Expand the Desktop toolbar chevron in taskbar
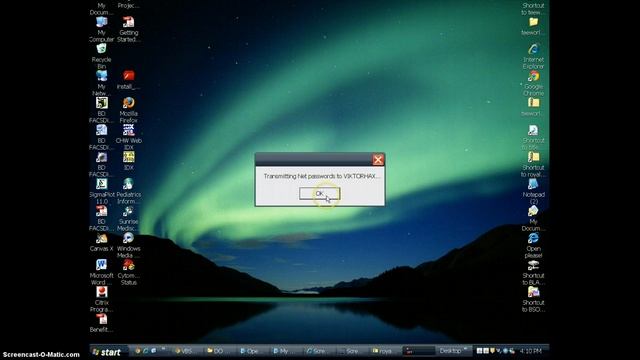 [x=466, y=349]
